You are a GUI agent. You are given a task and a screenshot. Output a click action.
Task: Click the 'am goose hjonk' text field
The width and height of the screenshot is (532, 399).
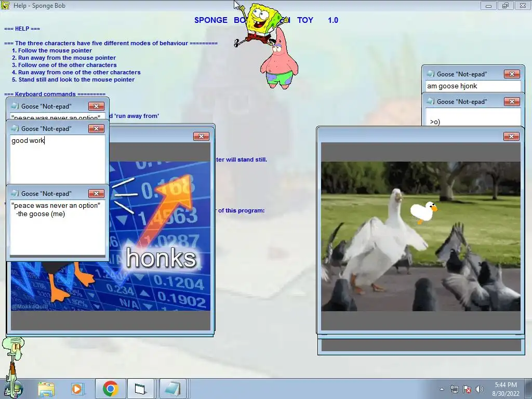point(473,86)
